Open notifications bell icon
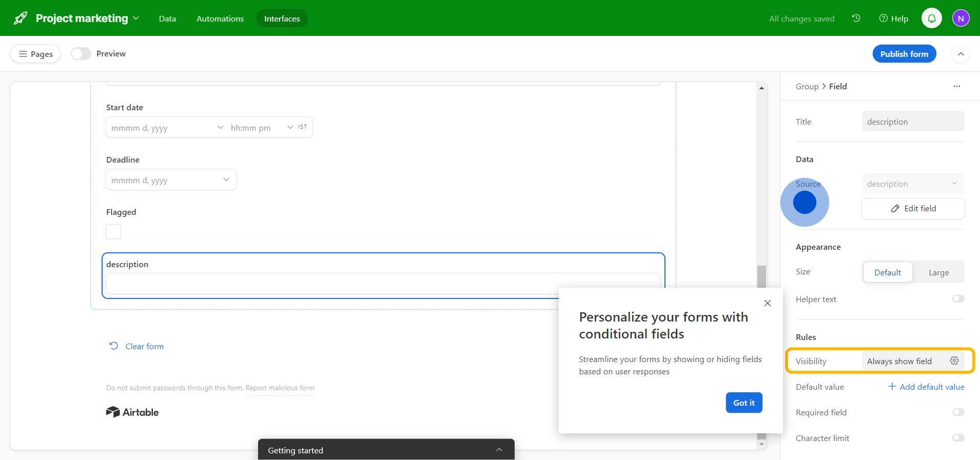Viewport: 980px width, 460px height. click(x=931, y=18)
